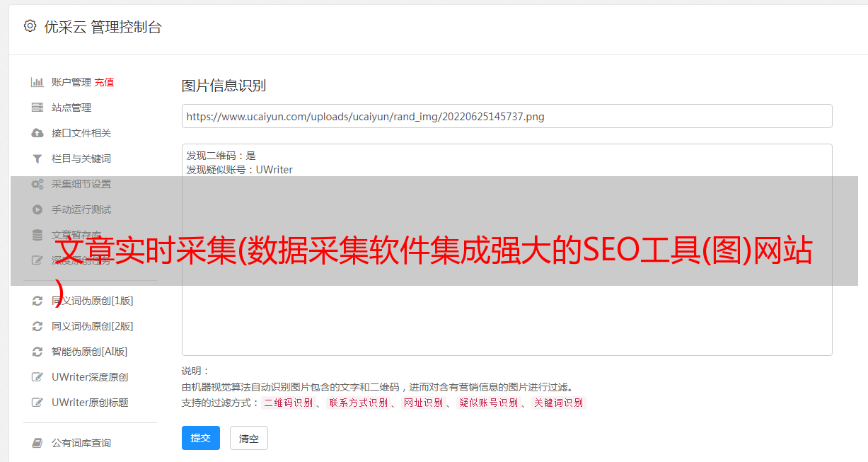The width and height of the screenshot is (868, 462).
Task: Click the edit icon beside UWriter深度原创
Action: point(37,377)
